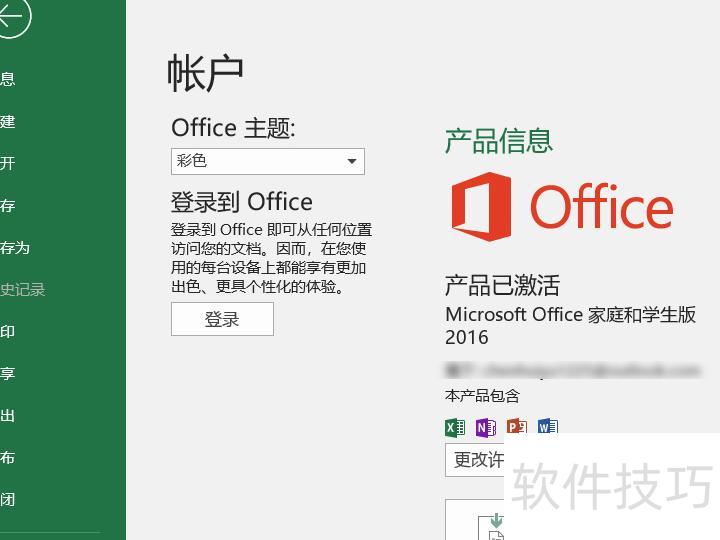Viewport: 720px width, 540px height.
Task: Click the 登录 sign-in button
Action: [222, 319]
